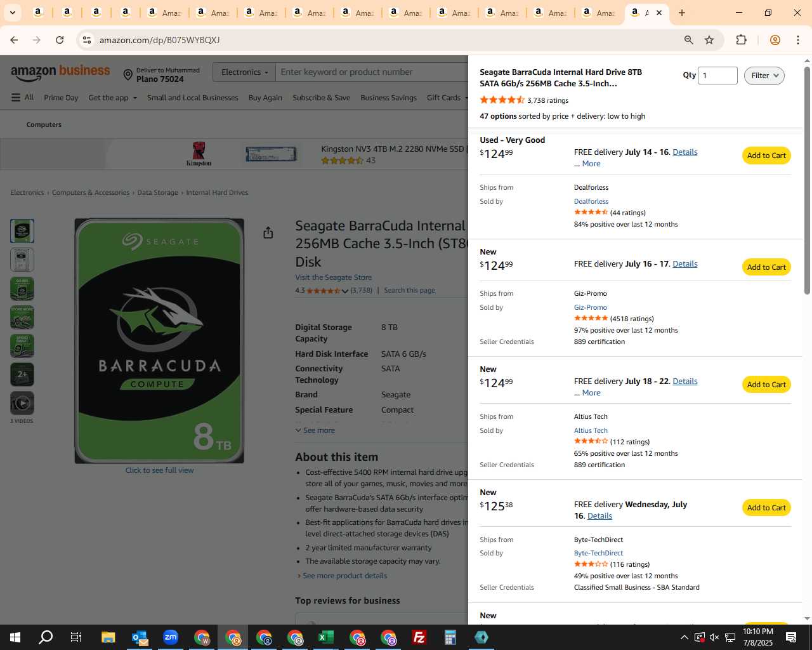
Task: Click the main BarraCuda 8TB product image
Action: click(x=159, y=341)
